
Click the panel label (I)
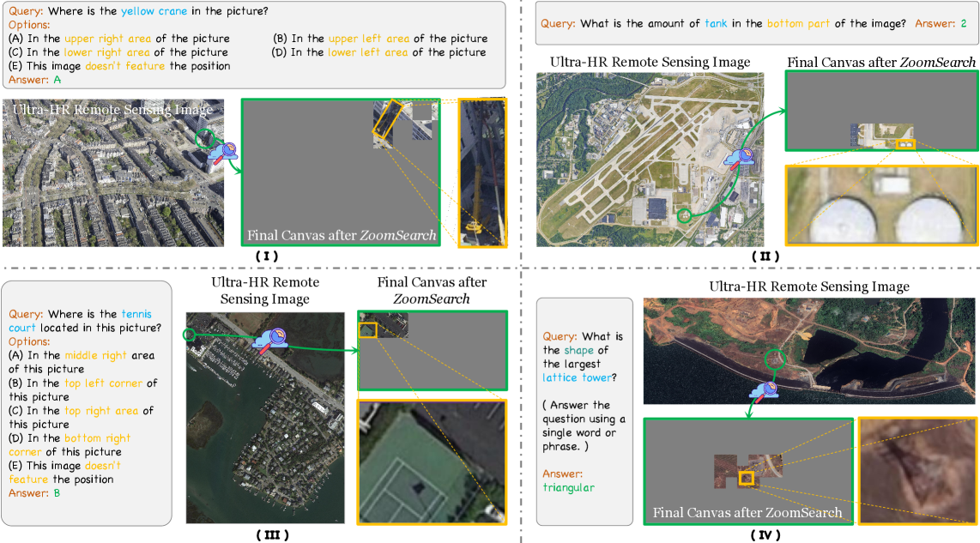pos(266,256)
